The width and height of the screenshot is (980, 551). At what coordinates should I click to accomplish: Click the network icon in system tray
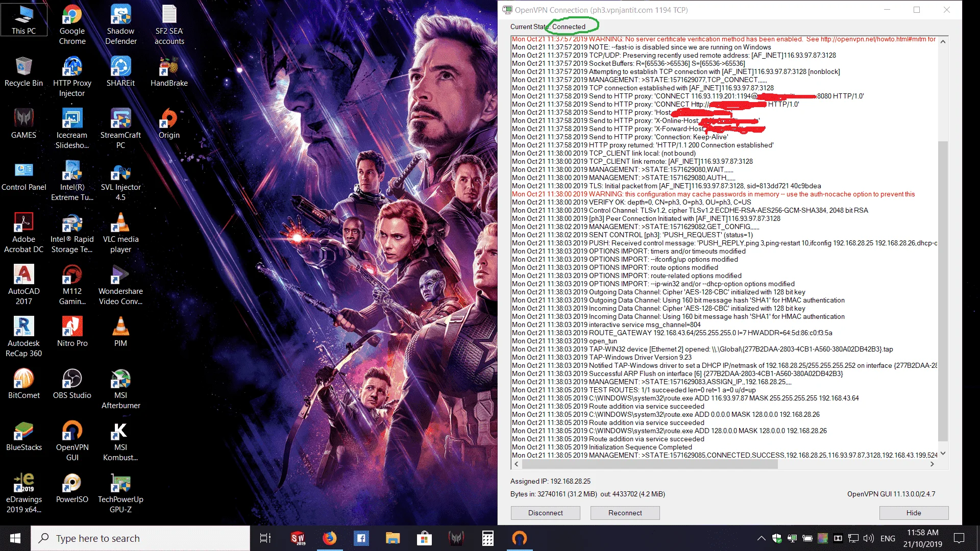tap(853, 538)
